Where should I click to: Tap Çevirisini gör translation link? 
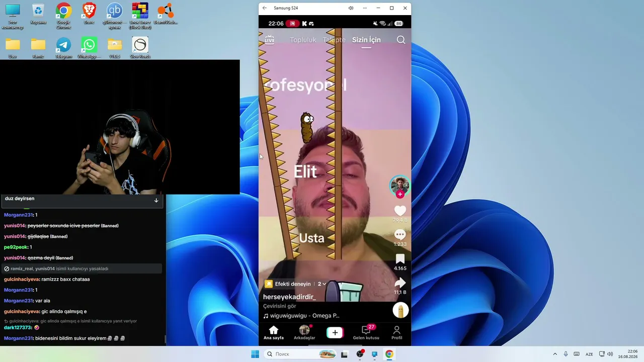tap(279, 306)
